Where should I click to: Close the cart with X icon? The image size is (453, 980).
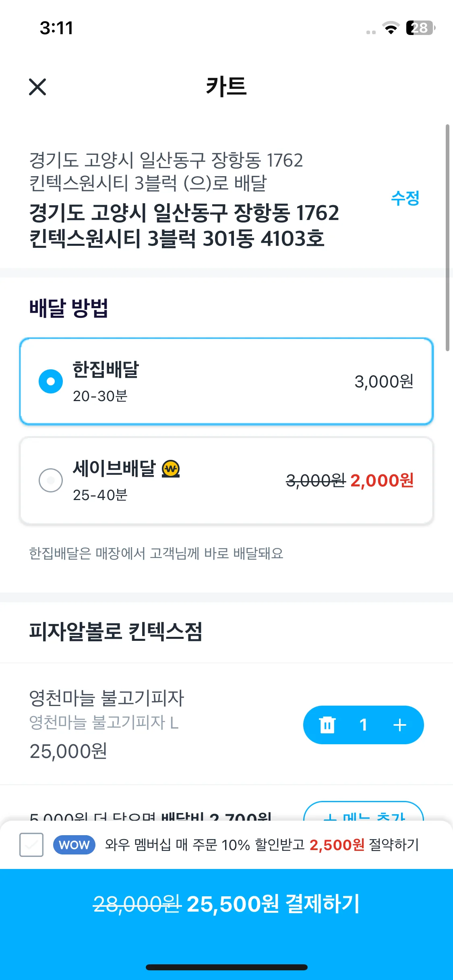[37, 87]
